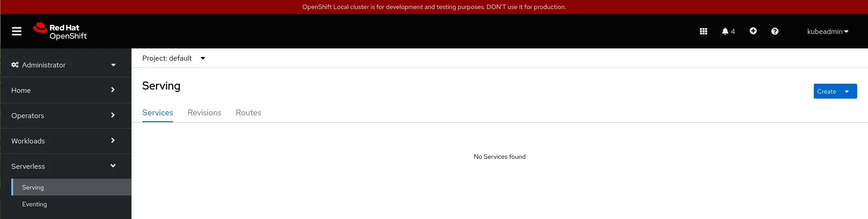This screenshot has width=868, height=219.
Task: Expand the Operators navigation section
Action: click(x=66, y=115)
